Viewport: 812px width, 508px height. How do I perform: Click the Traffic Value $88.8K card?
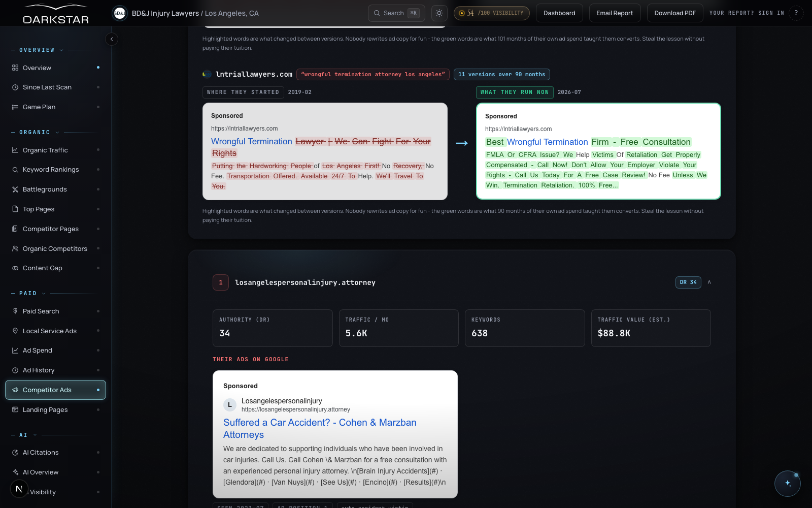point(651,328)
